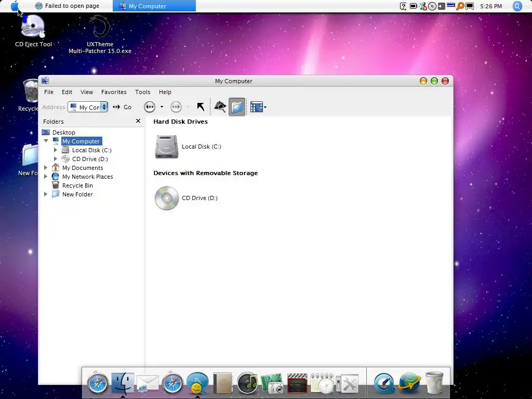The height and width of the screenshot is (399, 532).
Task: Open the Views dropdown arrow
Action: tap(265, 107)
